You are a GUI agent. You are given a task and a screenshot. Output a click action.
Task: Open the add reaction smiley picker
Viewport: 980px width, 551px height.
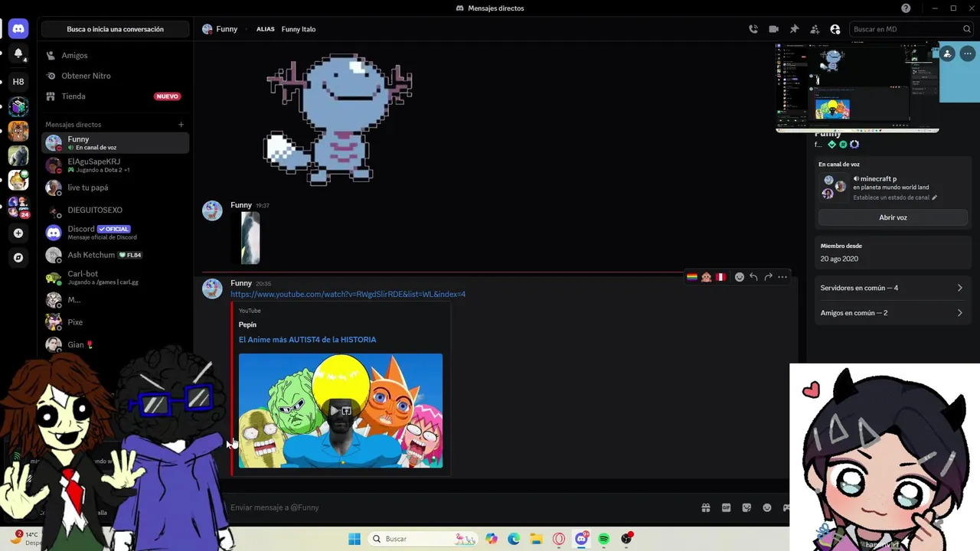[739, 277]
